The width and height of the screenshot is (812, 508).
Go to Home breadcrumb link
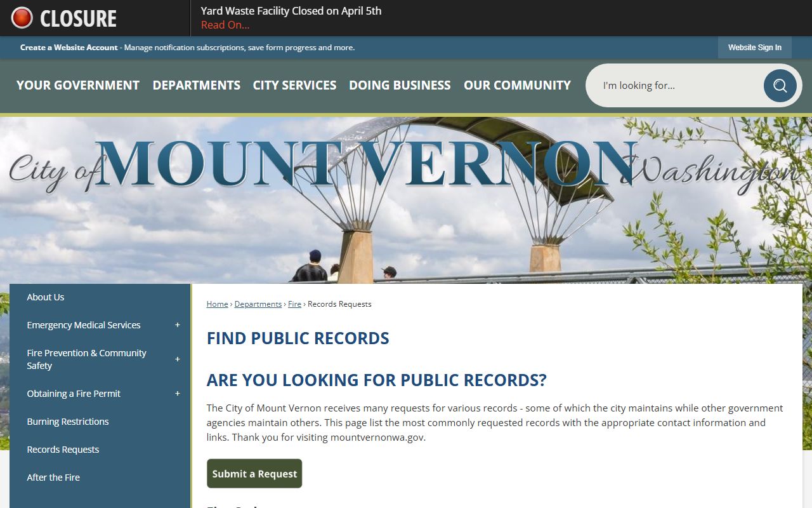click(x=217, y=304)
